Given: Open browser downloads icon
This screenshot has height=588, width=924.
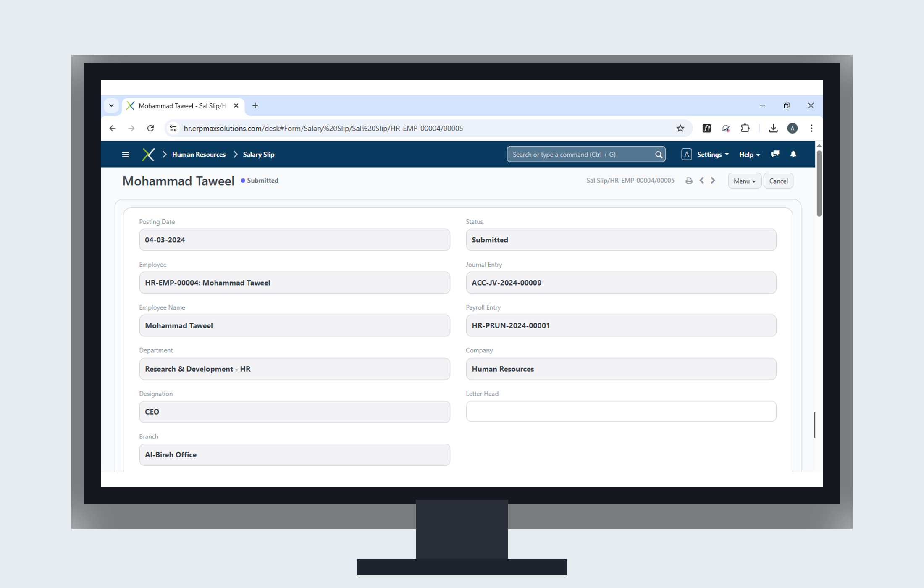Looking at the screenshot, I should 773,129.
